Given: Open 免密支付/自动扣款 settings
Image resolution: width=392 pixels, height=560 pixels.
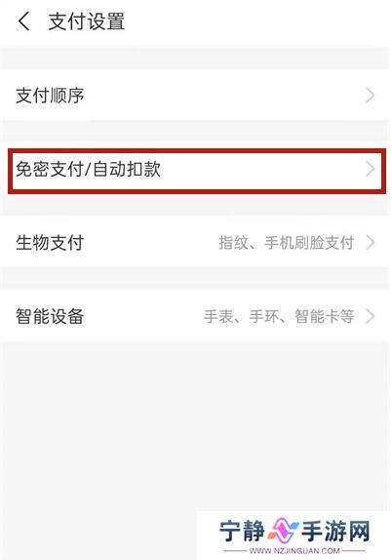Looking at the screenshot, I should pyautogui.click(x=196, y=170).
